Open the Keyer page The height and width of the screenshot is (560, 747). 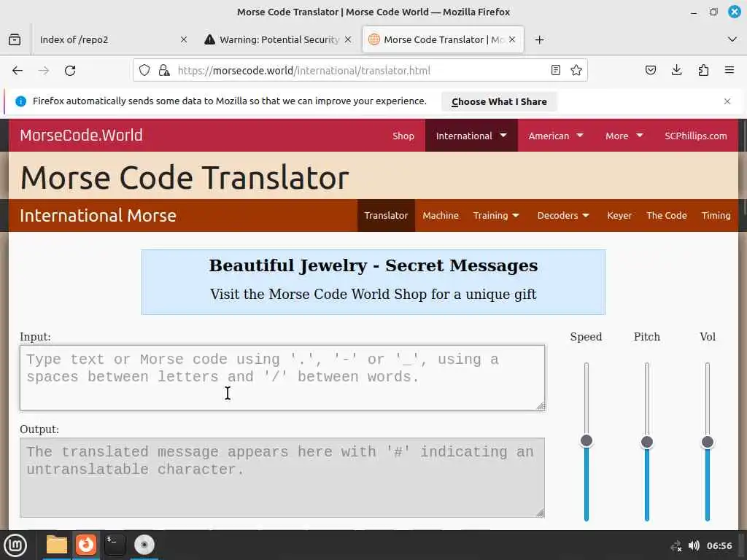(619, 216)
